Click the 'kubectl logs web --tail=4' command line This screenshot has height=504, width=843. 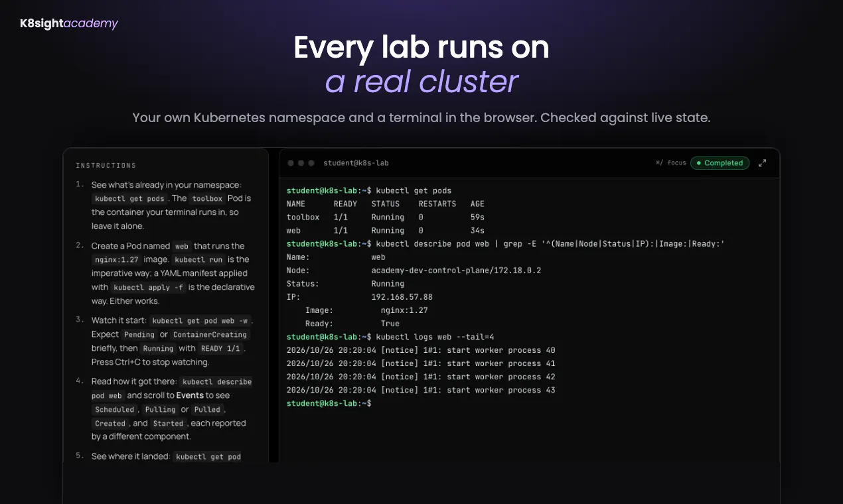point(390,337)
